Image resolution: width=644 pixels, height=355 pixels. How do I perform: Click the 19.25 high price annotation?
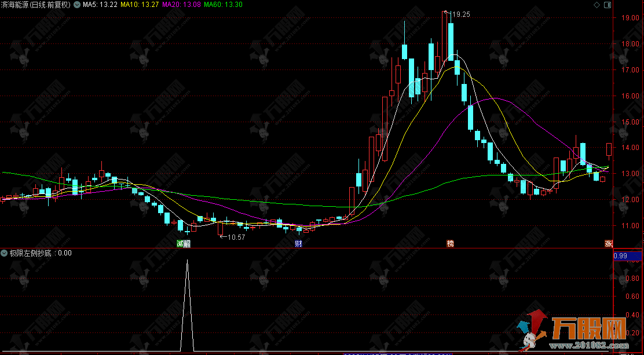(x=460, y=14)
